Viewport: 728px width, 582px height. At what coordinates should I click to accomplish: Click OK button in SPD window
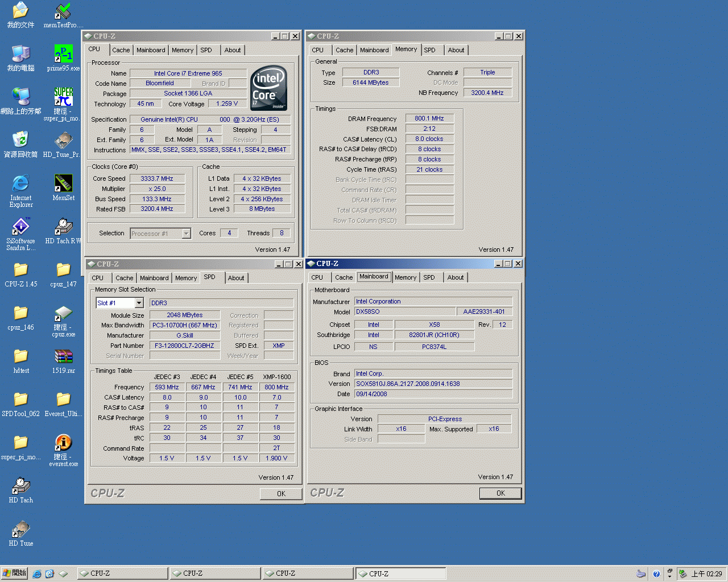coord(281,494)
